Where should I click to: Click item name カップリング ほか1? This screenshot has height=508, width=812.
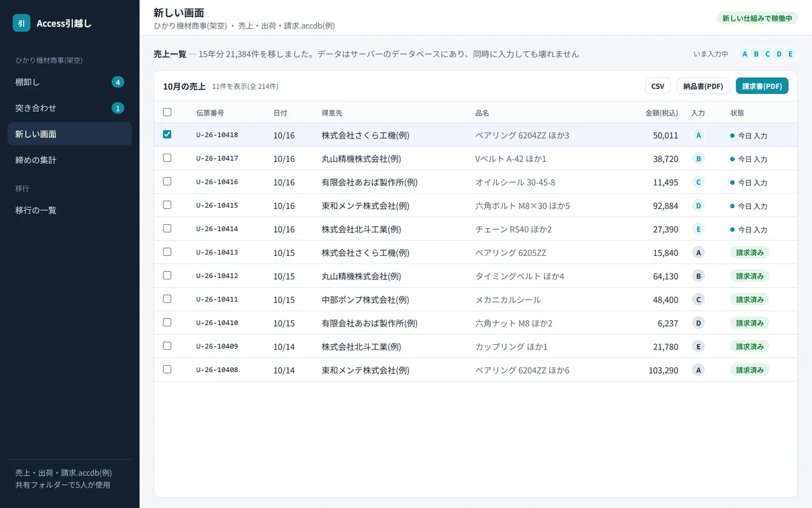pyautogui.click(x=511, y=347)
